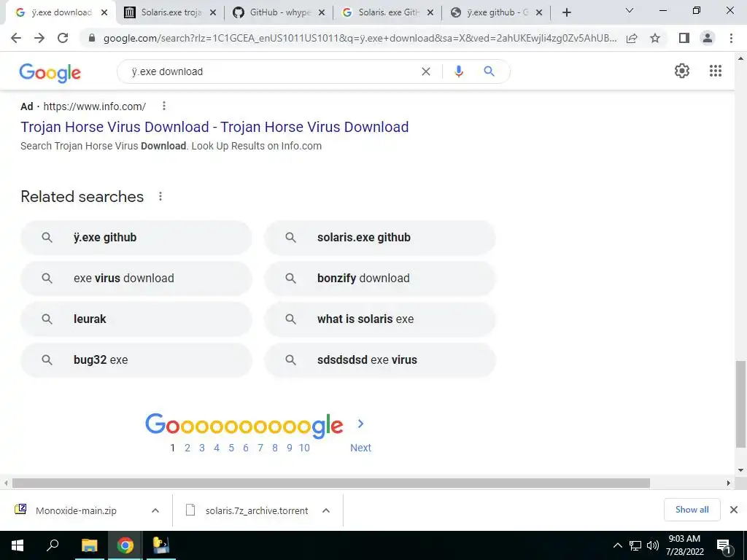This screenshot has width=747, height=560.
Task: Show all downloads button
Action: click(x=692, y=510)
